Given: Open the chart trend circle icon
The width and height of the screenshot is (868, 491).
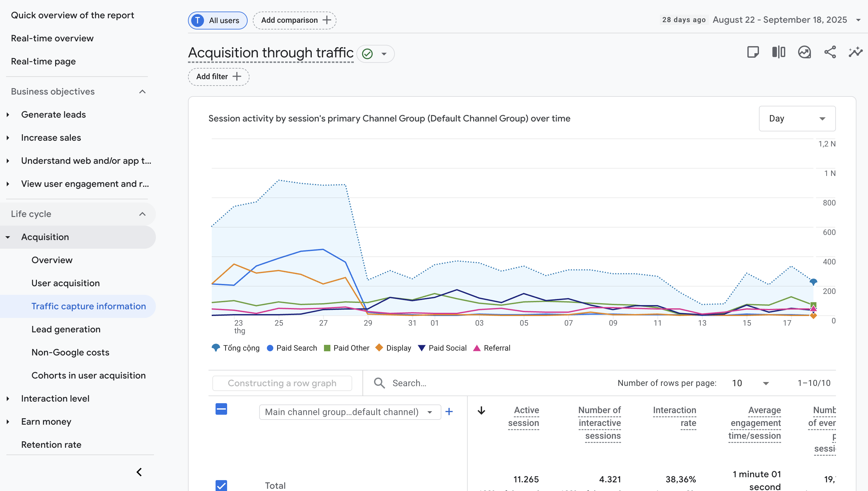Looking at the screenshot, I should [x=804, y=52].
